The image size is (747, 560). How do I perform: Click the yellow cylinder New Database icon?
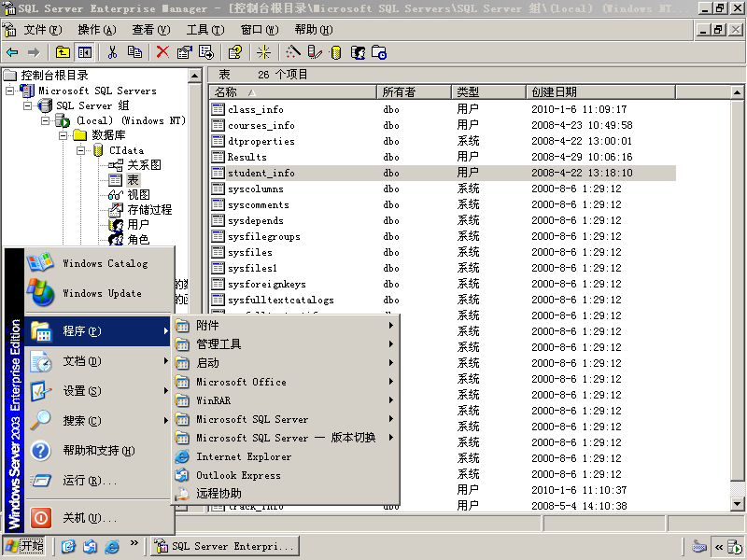pyautogui.click(x=336, y=52)
